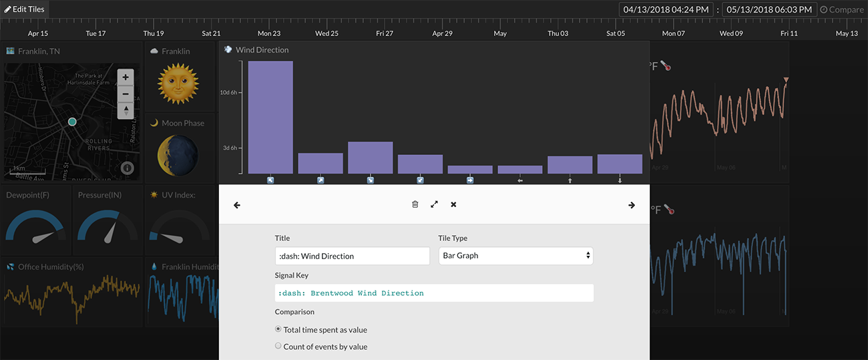Image resolution: width=868 pixels, height=360 pixels.
Task: Click the Title text field
Action: point(352,256)
